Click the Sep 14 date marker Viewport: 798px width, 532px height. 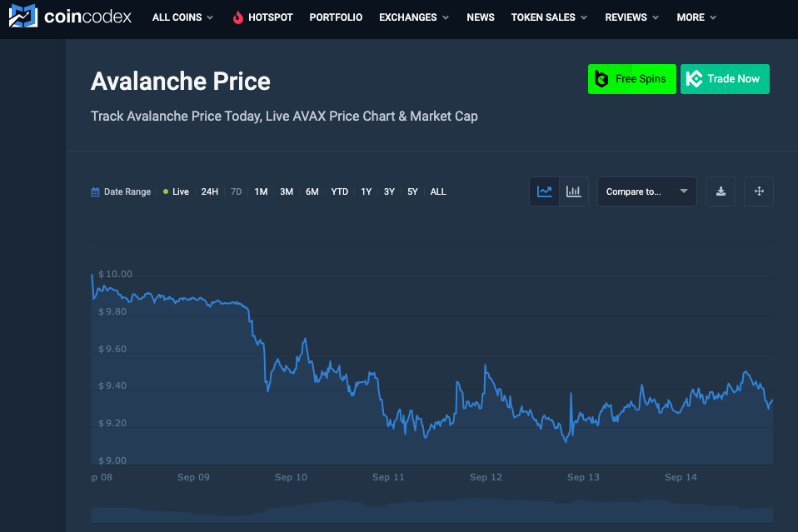coord(681,477)
